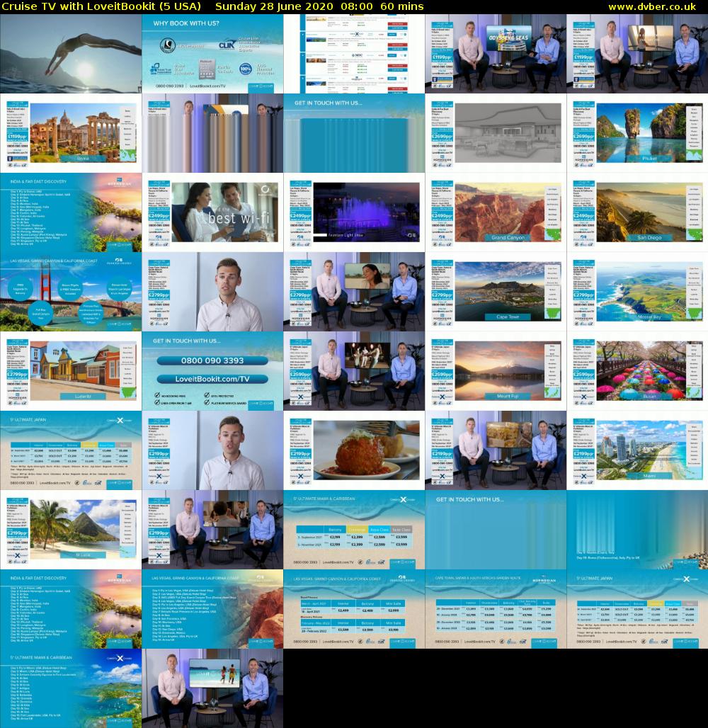The image size is (708, 728).
Task: Open the Odyssey of the Seas presenters thumbnail
Action: point(496,53)
